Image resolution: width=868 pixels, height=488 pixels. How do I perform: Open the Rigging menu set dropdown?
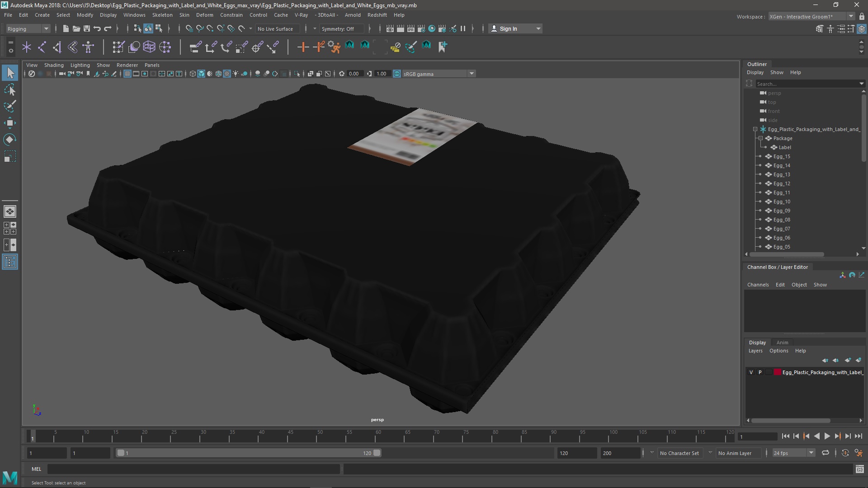tap(28, 28)
